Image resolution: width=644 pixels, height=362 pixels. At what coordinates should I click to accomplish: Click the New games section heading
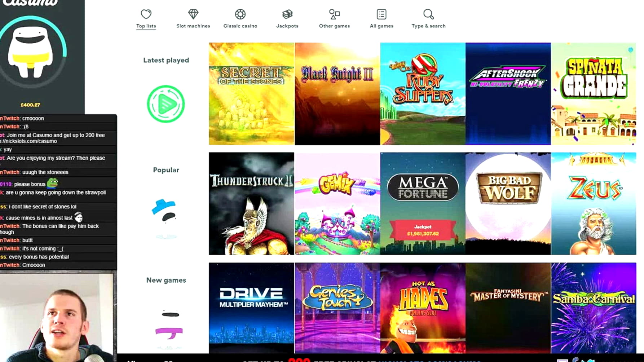[166, 280]
